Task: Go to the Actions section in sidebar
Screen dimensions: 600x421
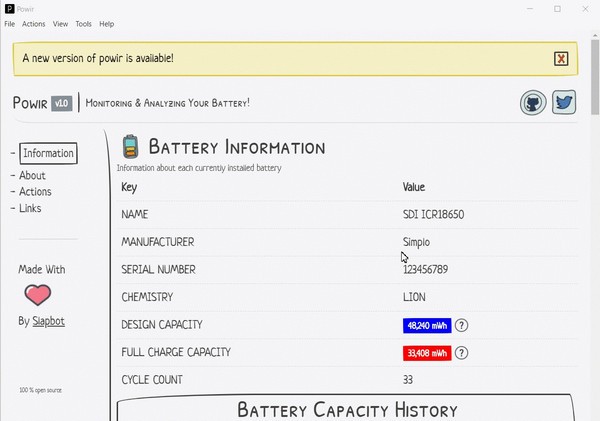Action: coord(35,192)
